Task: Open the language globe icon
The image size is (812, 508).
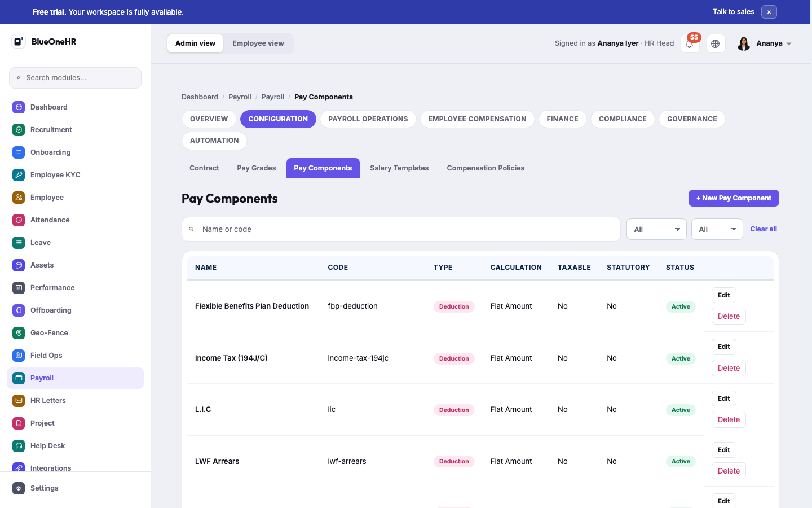Action: [716, 43]
